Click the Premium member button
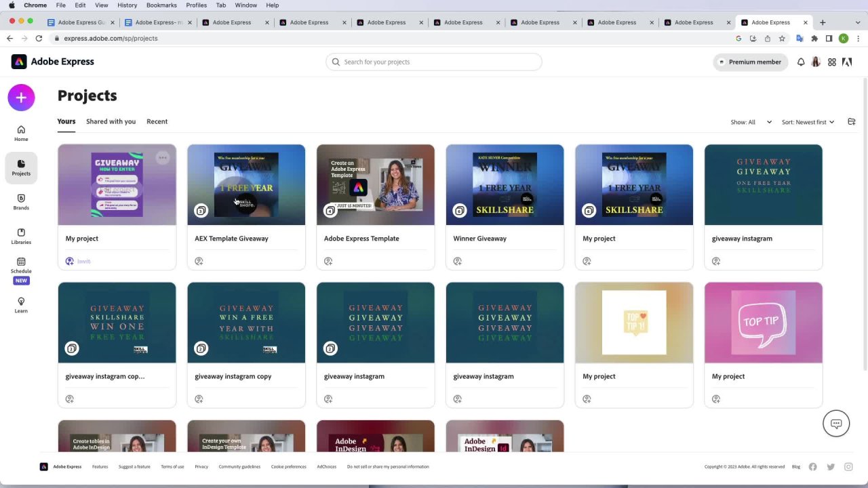This screenshot has height=488, width=868. [750, 62]
